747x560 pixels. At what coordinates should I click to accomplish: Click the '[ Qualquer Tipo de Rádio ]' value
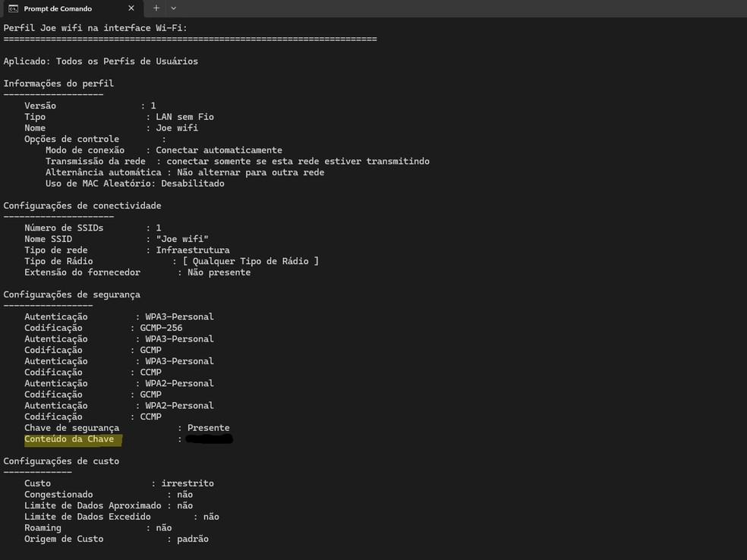click(x=251, y=261)
